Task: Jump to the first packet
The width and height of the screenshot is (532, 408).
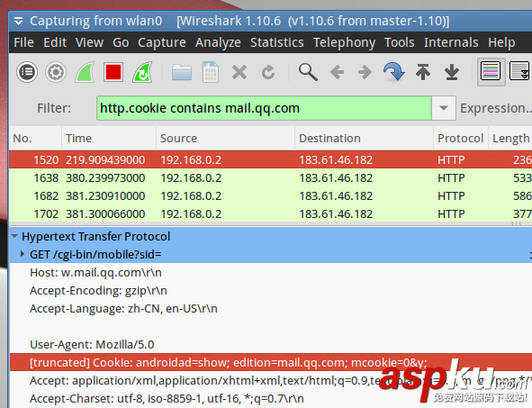Action: pos(423,72)
